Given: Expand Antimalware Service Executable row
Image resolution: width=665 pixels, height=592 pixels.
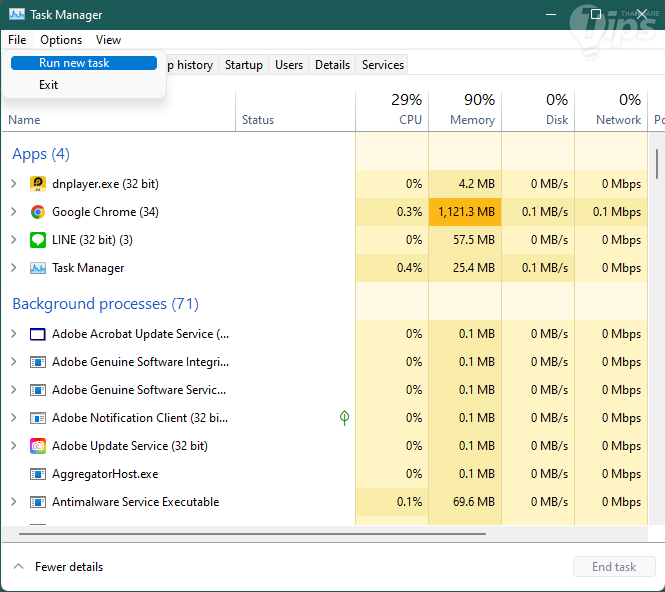Looking at the screenshot, I should point(14,502).
